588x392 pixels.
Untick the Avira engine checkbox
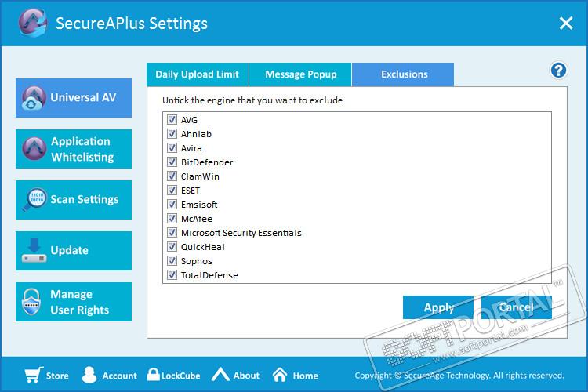pyautogui.click(x=172, y=148)
